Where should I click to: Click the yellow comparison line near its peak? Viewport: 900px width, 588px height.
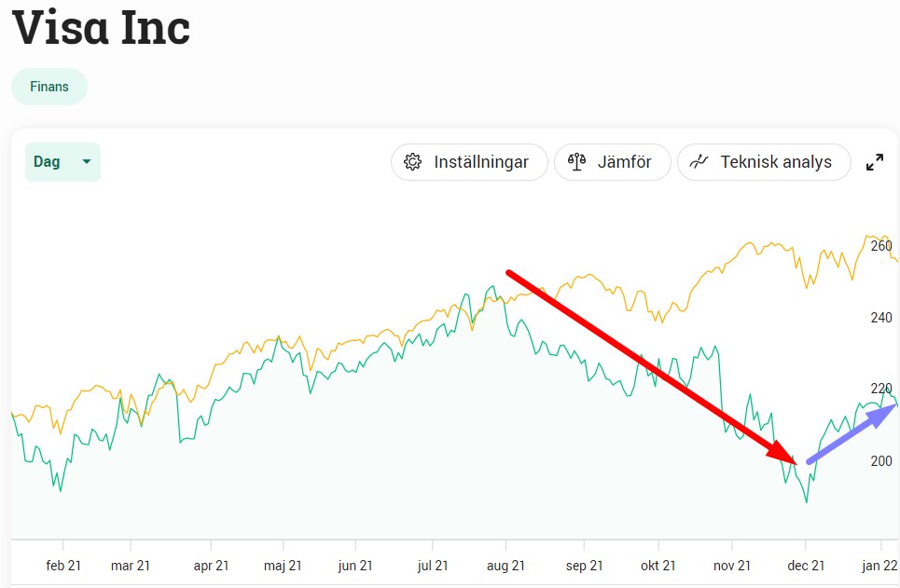(872, 237)
